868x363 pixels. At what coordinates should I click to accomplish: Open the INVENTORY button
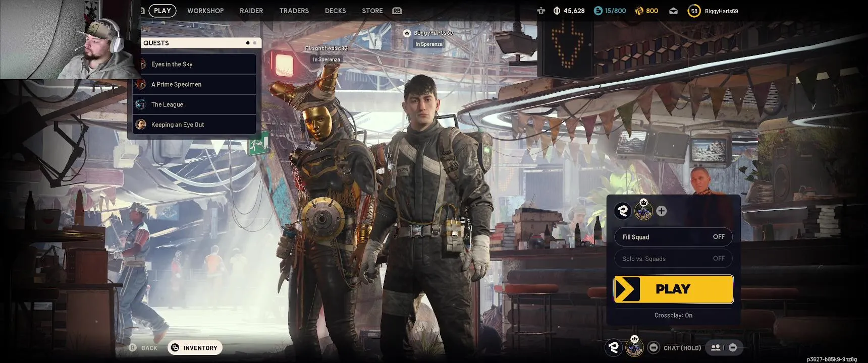coord(195,348)
